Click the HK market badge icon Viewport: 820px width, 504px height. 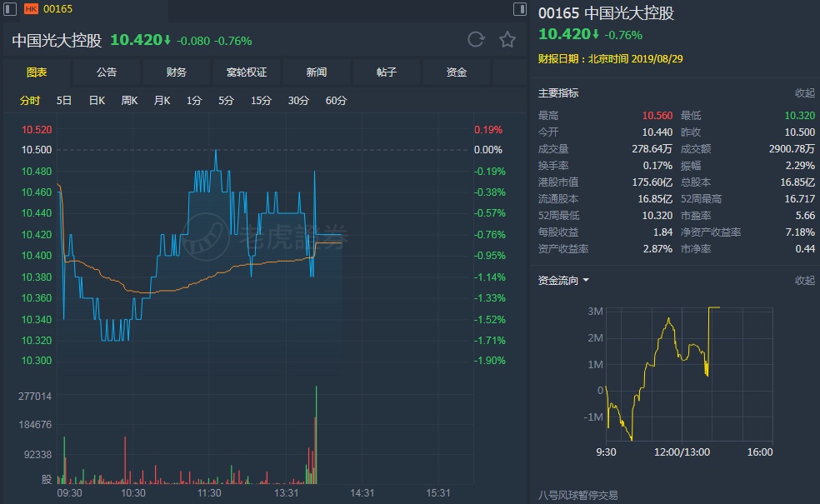(x=32, y=9)
